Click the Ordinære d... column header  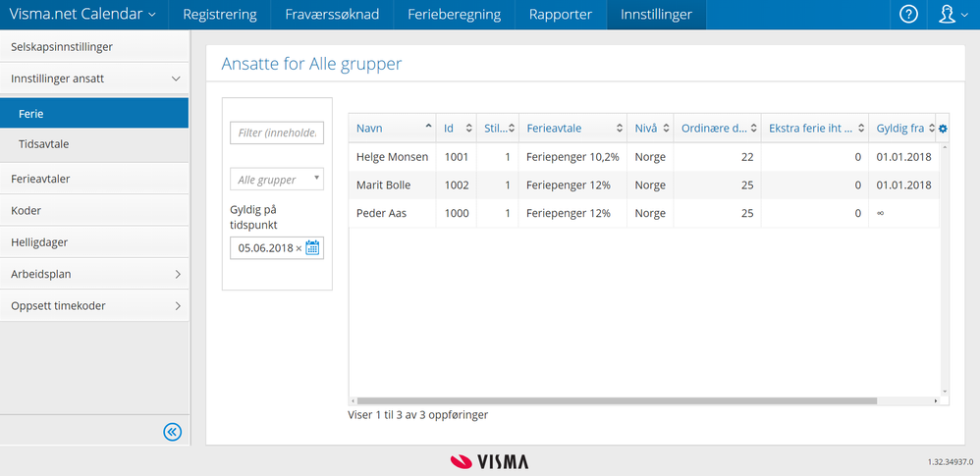point(718,128)
